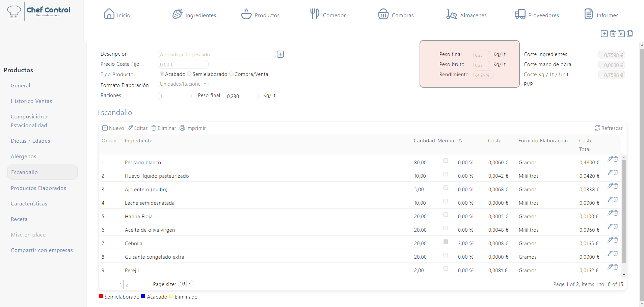The width and height of the screenshot is (644, 307).
Task: Click the add-new icon in top-right toolbar
Action: pyautogui.click(x=604, y=34)
